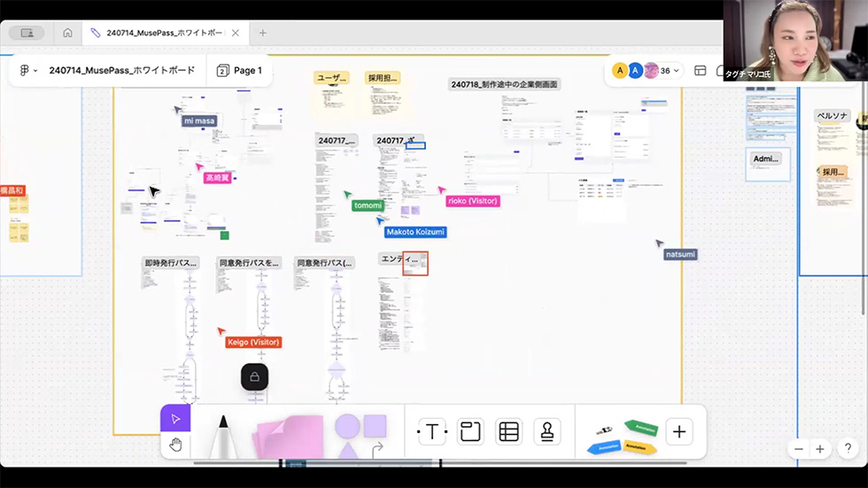
Task: Go to the Home tab icon
Action: (x=67, y=33)
